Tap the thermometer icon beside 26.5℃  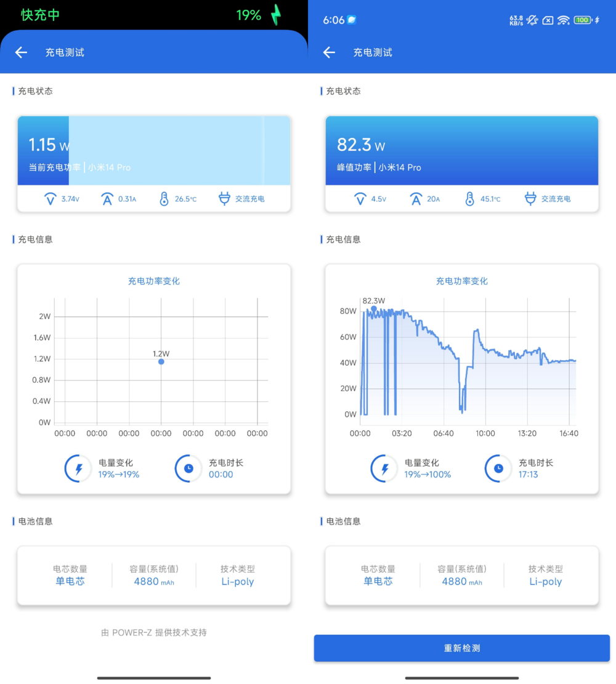164,199
